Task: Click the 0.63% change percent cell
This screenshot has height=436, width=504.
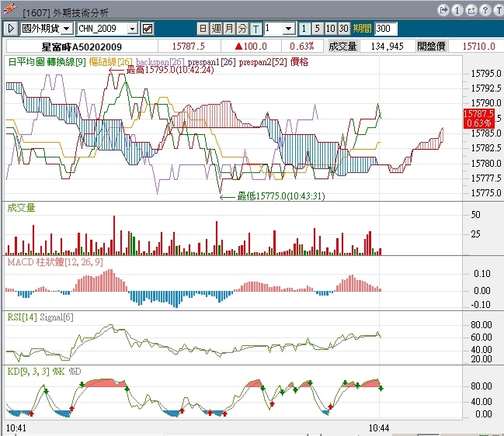Action: pyautogui.click(x=302, y=47)
